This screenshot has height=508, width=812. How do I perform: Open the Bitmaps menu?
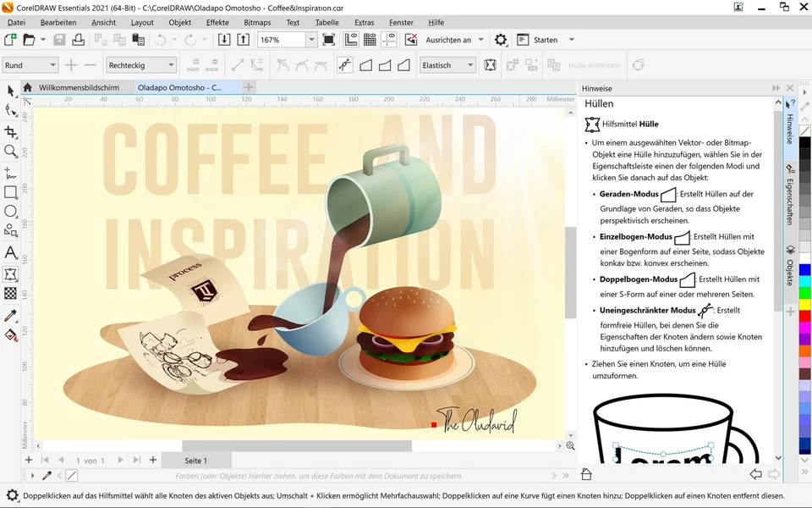click(x=257, y=22)
